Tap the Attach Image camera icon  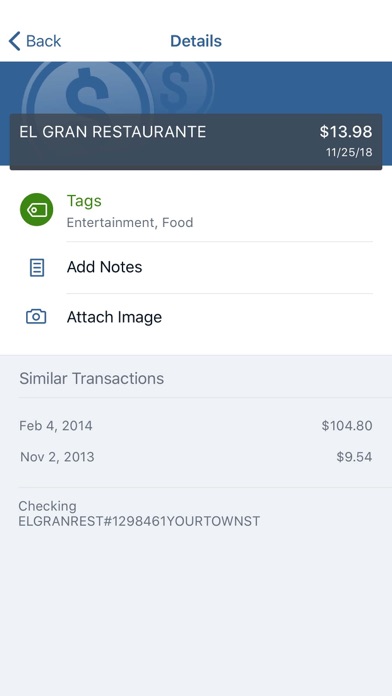[36, 316]
